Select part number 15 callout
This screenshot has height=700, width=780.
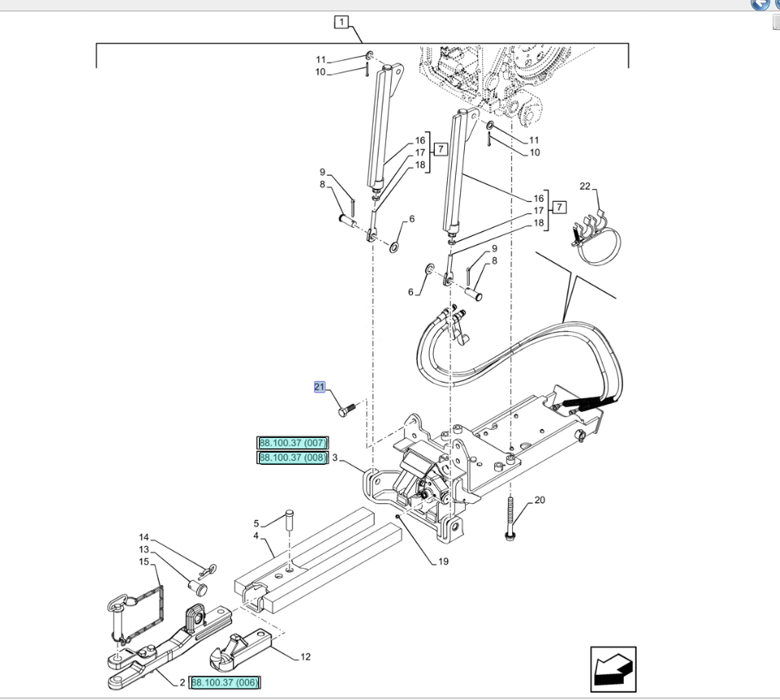(144, 562)
